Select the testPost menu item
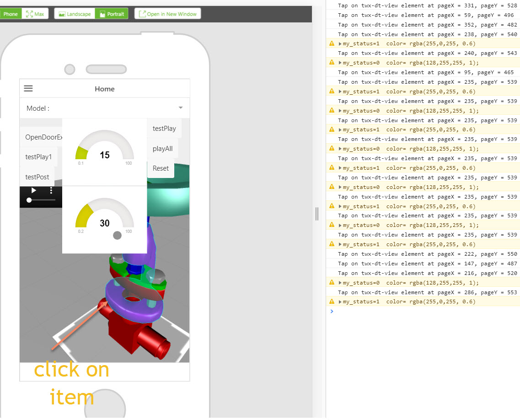This screenshot has width=520, height=420. pos(37,177)
